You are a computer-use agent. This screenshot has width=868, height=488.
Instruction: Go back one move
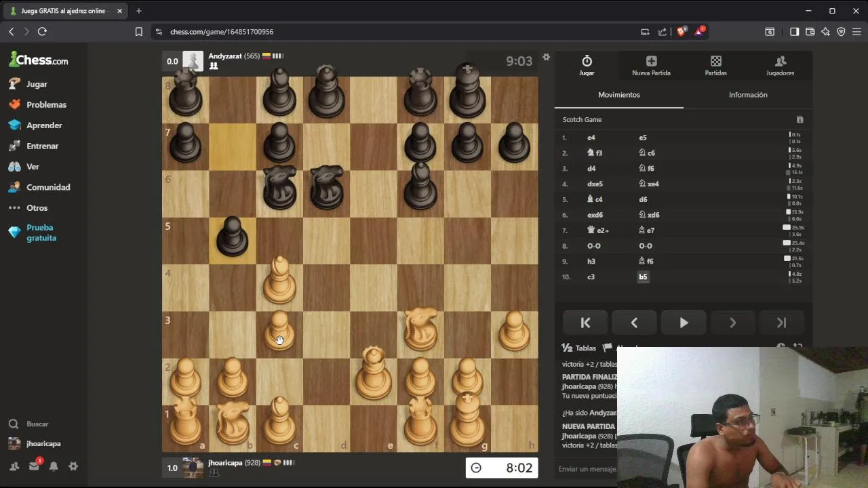(634, 323)
